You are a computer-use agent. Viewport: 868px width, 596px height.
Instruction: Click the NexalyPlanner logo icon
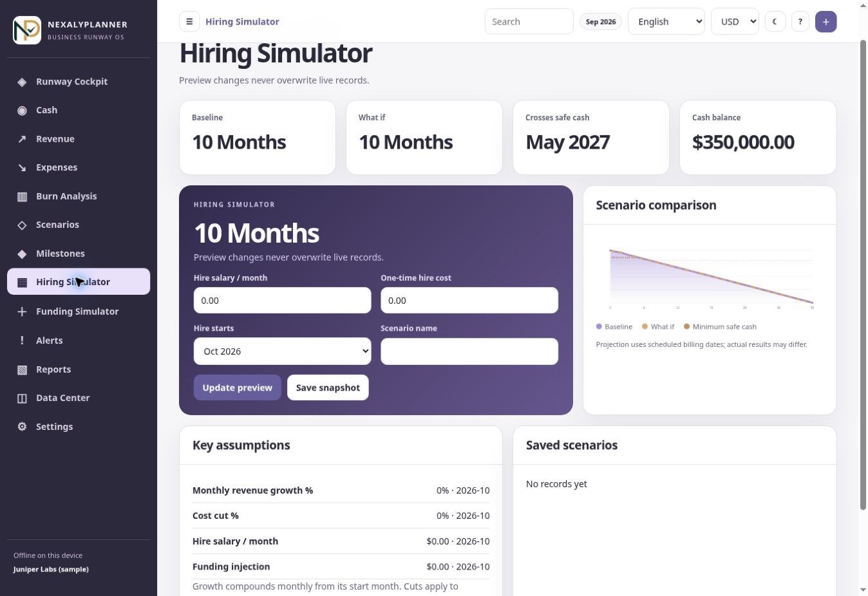coord(27,30)
